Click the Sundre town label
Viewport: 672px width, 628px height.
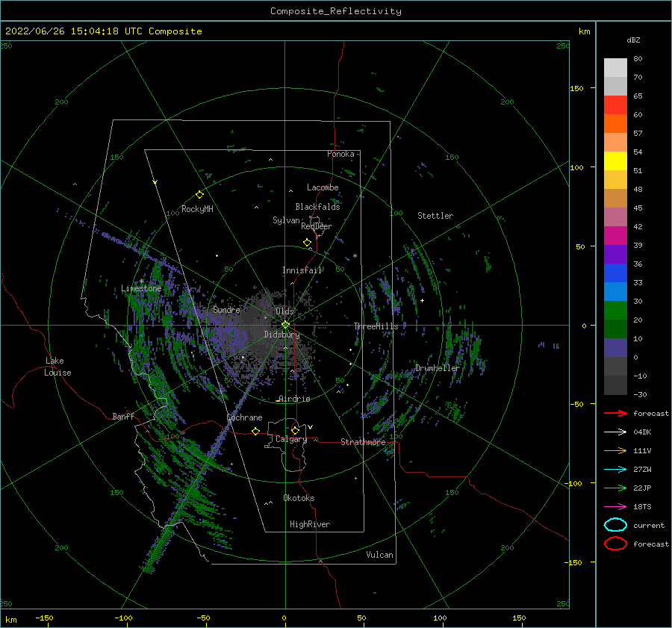226,309
